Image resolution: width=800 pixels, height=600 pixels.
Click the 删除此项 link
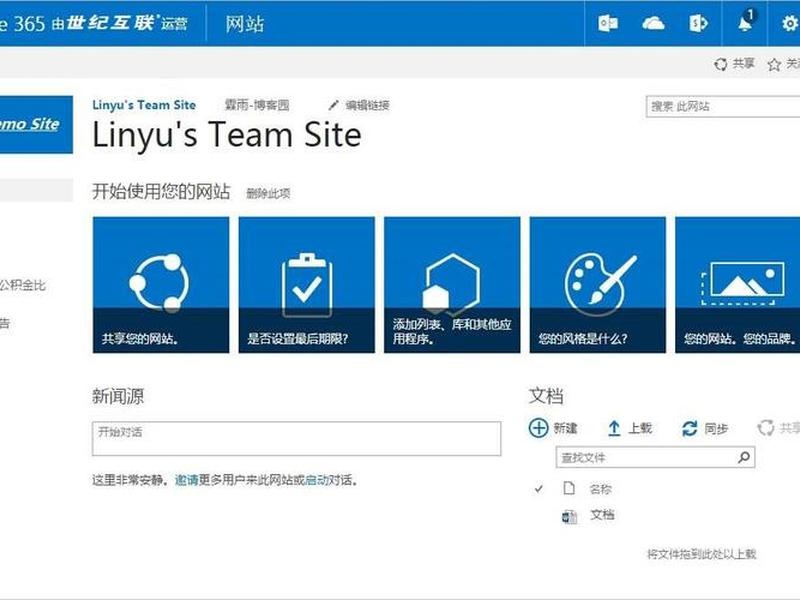click(x=268, y=193)
